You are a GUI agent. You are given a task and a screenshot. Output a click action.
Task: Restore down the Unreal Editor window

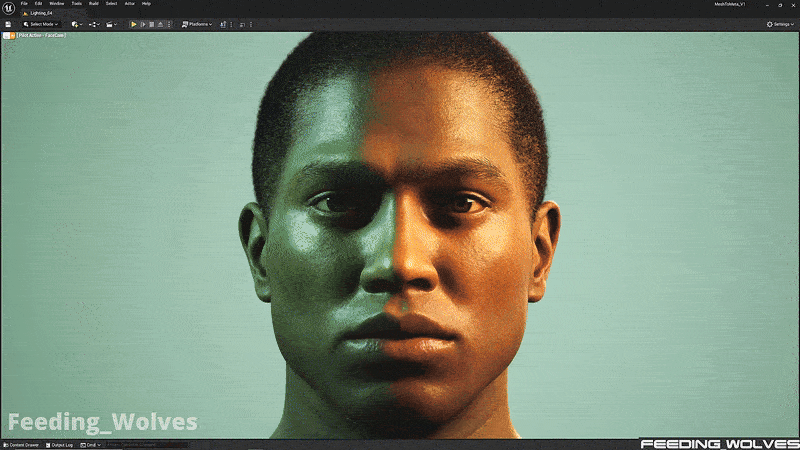(x=780, y=5)
